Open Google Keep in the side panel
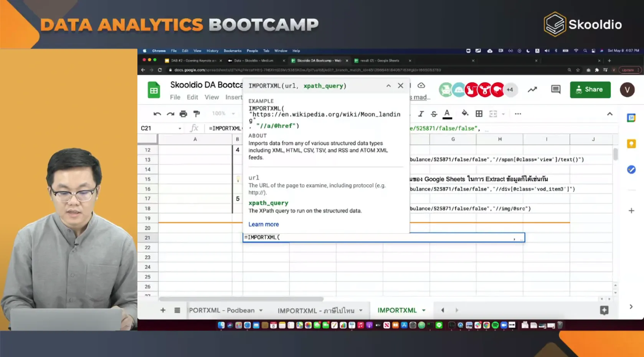 631,144
